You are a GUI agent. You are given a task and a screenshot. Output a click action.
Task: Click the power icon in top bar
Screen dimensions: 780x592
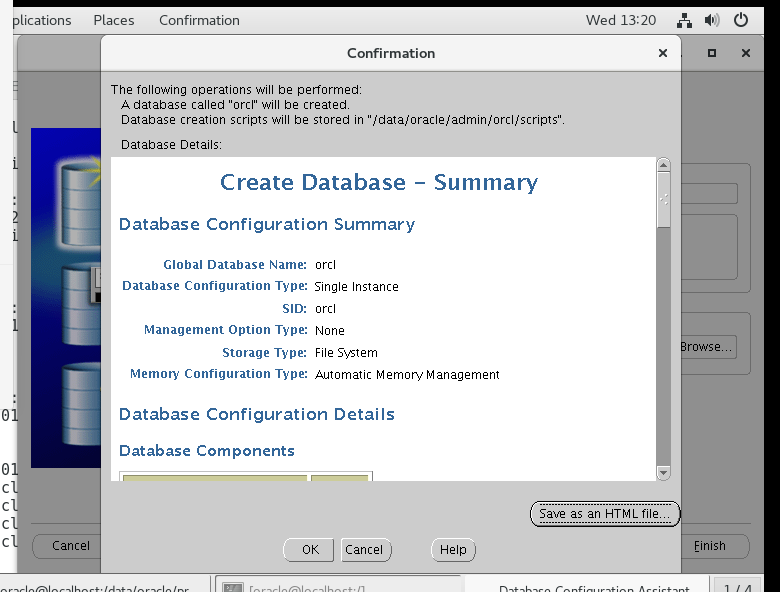click(741, 20)
